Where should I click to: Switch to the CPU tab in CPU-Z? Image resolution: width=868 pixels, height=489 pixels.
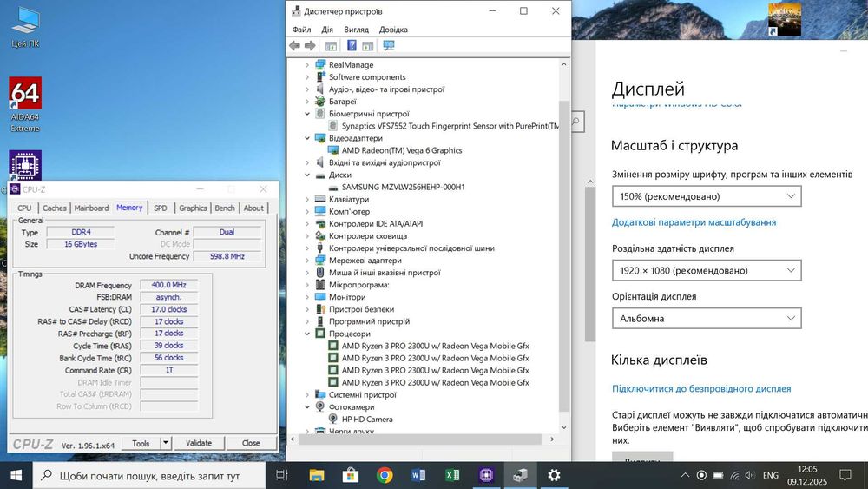[x=24, y=208]
